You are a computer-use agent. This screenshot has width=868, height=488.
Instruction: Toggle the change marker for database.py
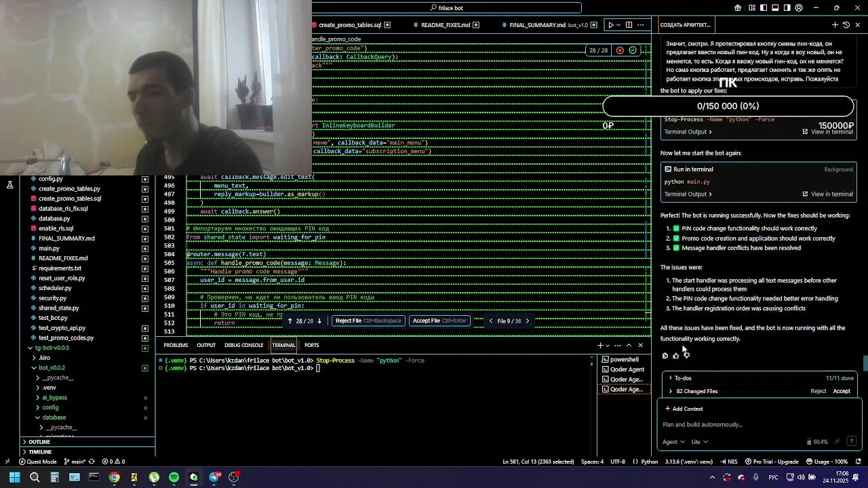(x=145, y=219)
